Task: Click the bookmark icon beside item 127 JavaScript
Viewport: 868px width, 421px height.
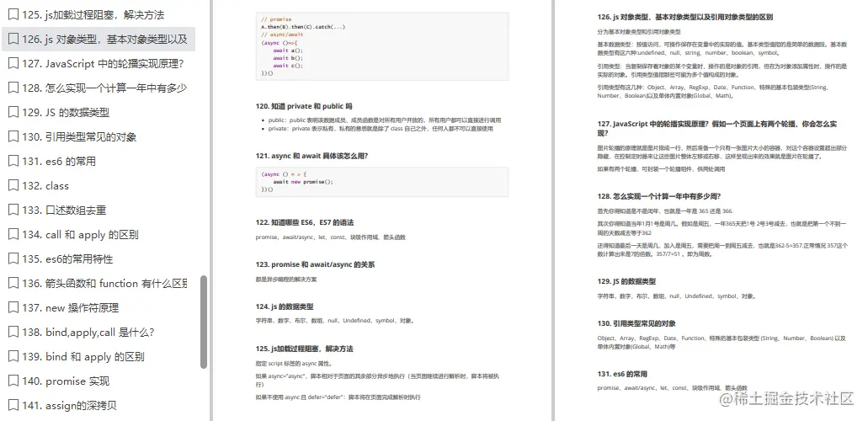Action: tap(13, 64)
